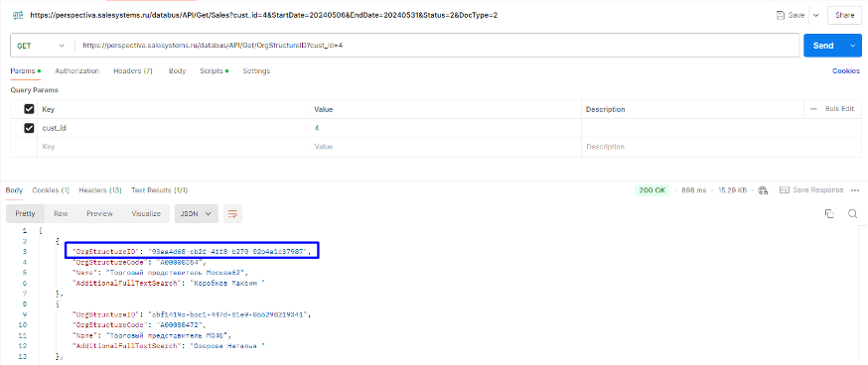The image size is (868, 365).
Task: Click the Name Торговый представитель МО46 line
Action: coord(151,335)
